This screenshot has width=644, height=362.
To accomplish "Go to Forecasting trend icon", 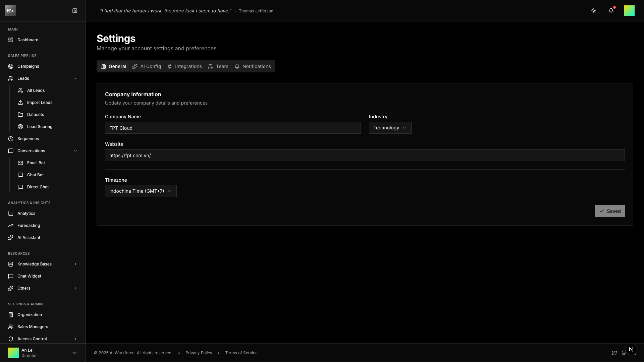I will point(11,226).
